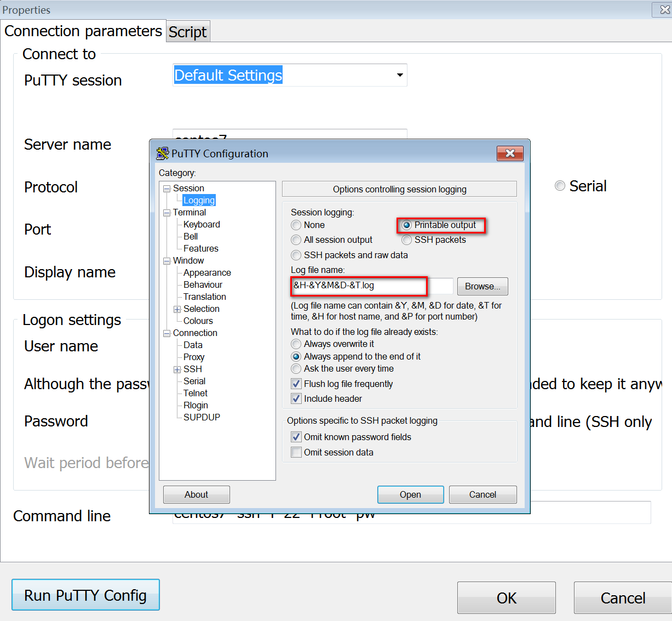
Task: Select Rlogin category
Action: click(196, 406)
